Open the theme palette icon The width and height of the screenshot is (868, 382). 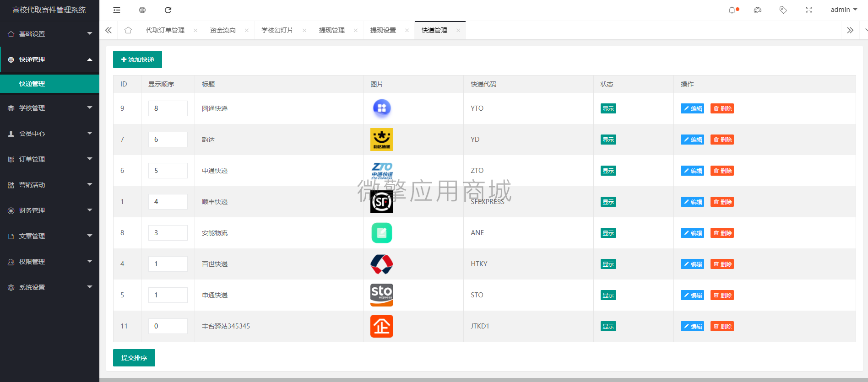[x=758, y=10]
